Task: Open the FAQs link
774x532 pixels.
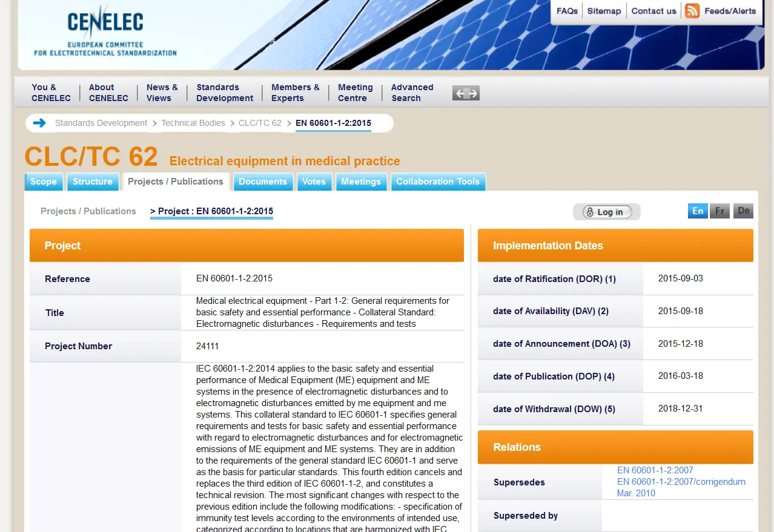Action: [567, 11]
